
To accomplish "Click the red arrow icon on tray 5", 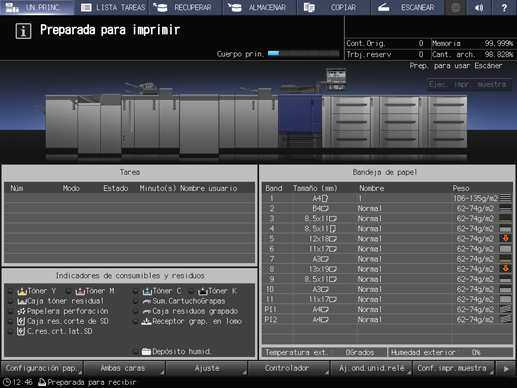I will tap(506, 238).
